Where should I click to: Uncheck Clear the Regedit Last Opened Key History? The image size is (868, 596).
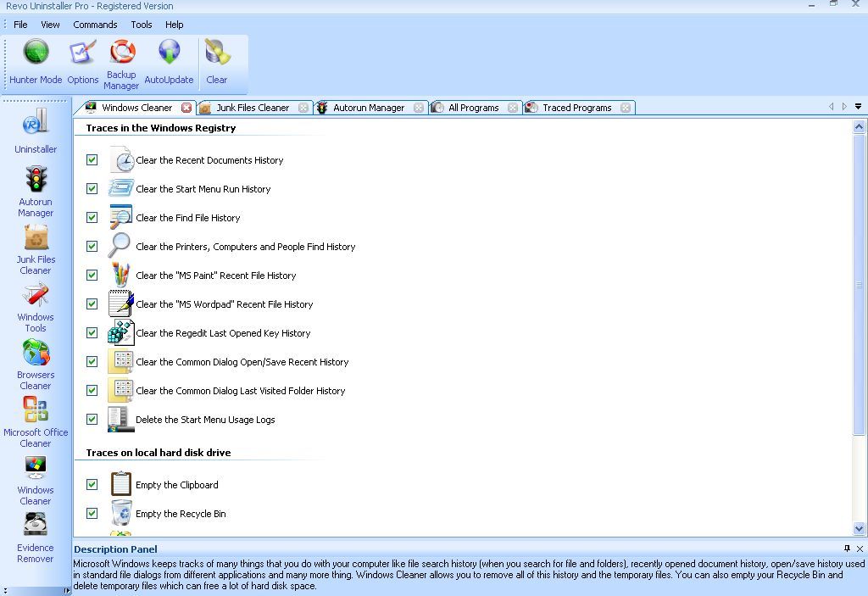[x=92, y=332]
